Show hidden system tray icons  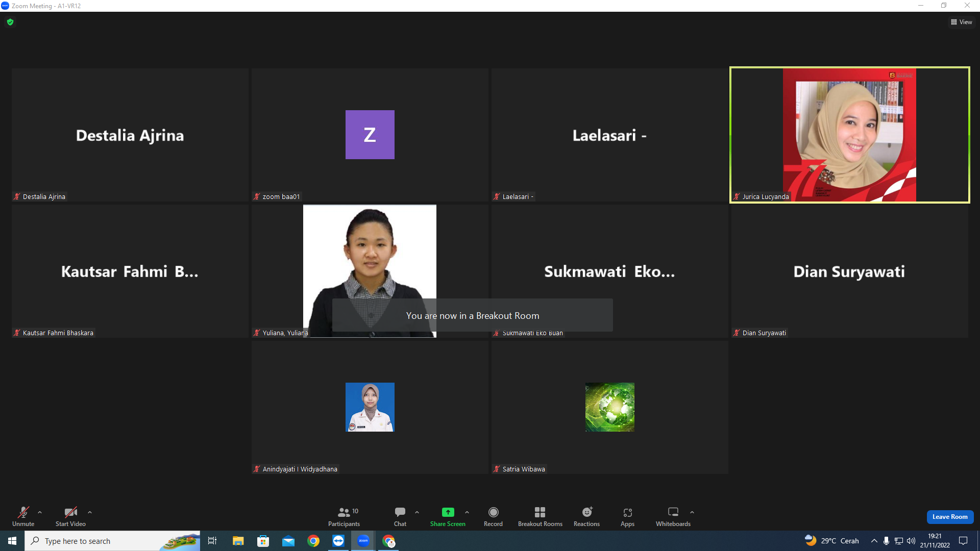(874, 541)
